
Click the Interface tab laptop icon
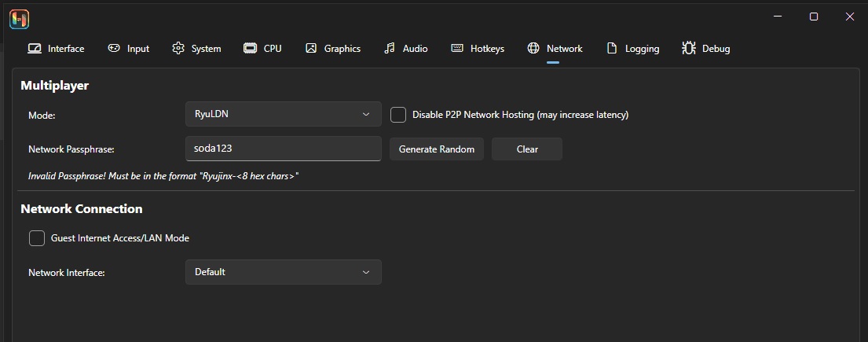click(35, 48)
